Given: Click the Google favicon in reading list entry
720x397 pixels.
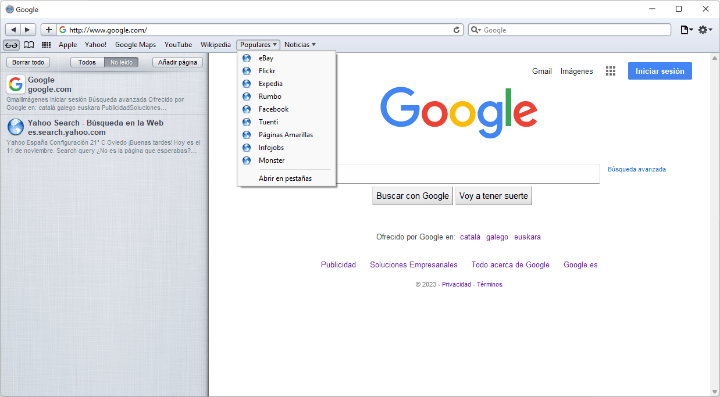Looking at the screenshot, I should pyautogui.click(x=16, y=84).
